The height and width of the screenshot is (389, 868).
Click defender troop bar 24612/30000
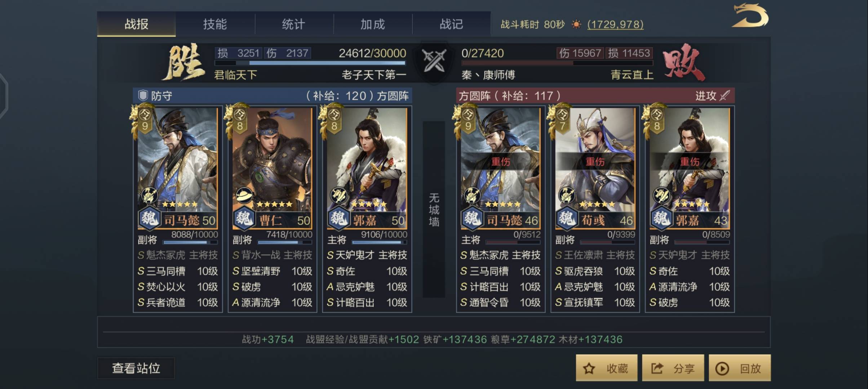coord(310,63)
